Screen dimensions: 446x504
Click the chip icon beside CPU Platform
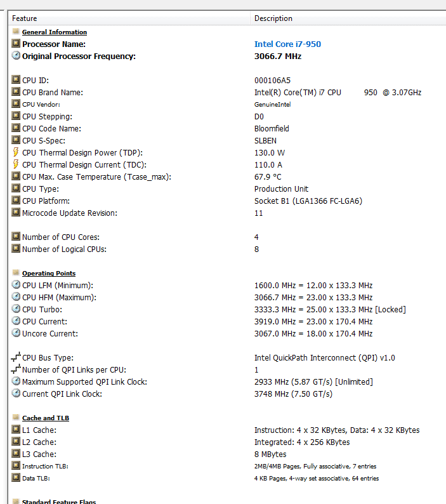[16, 200]
